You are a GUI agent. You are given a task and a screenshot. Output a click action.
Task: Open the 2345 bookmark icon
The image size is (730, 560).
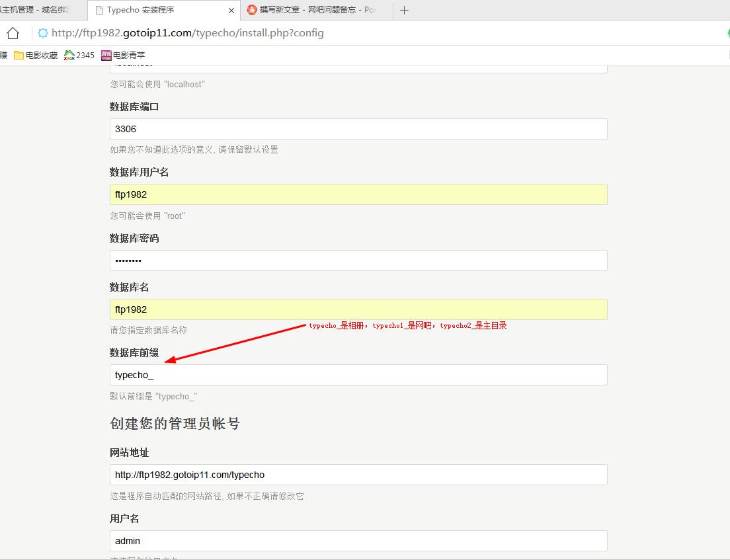pyautogui.click(x=69, y=56)
